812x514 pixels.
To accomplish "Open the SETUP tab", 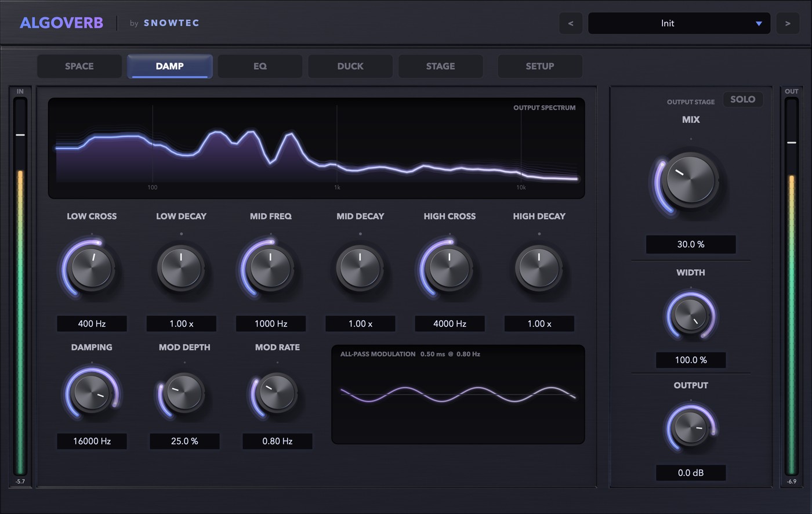I will pos(540,66).
